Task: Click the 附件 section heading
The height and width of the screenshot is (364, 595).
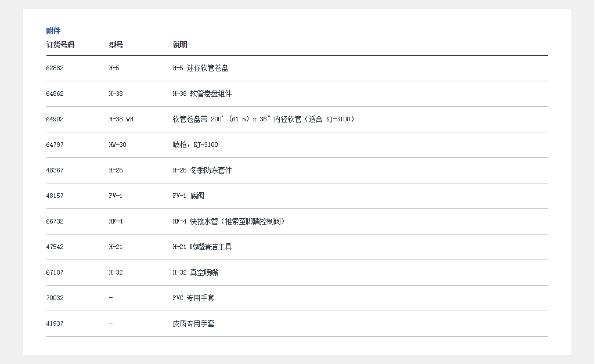Action: click(53, 31)
